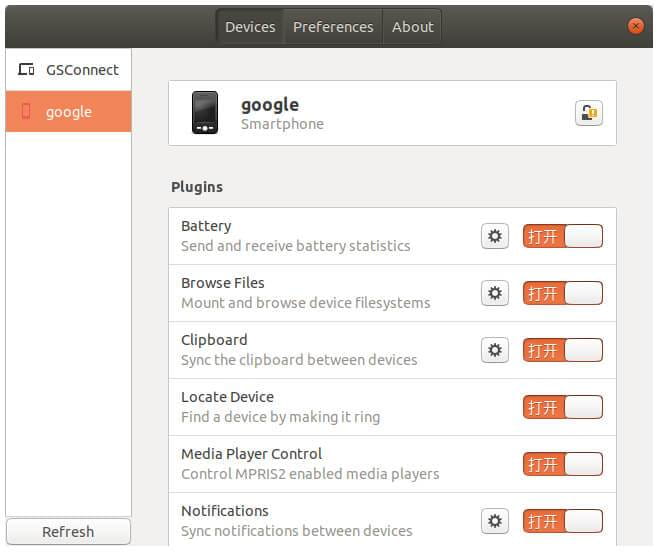662x555 pixels.
Task: Switch to the Preferences tab
Action: [333, 27]
